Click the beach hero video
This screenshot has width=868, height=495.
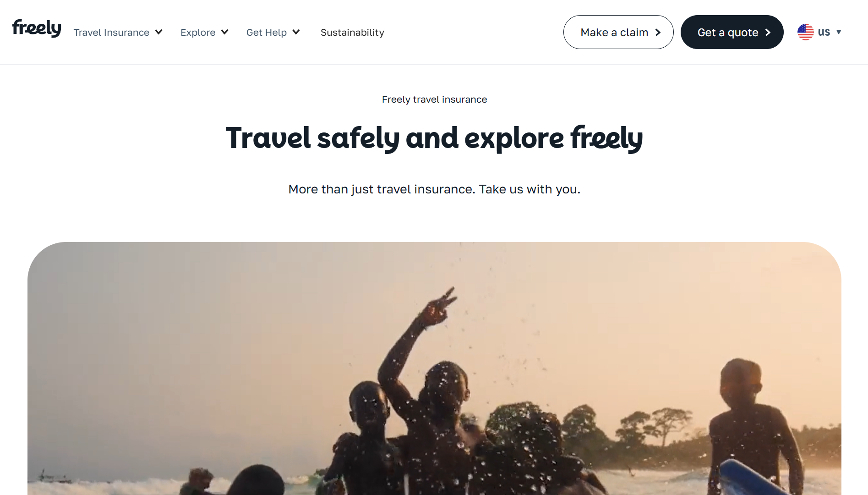tap(434, 368)
